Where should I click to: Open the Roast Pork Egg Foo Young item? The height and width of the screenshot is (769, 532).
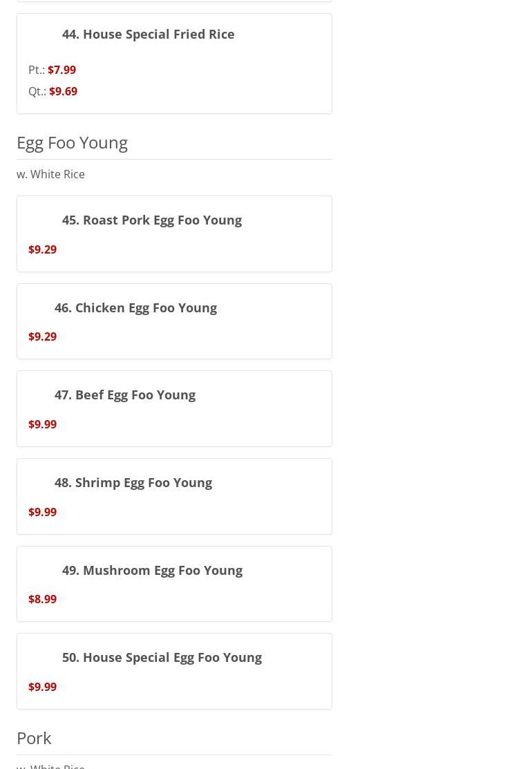point(151,220)
